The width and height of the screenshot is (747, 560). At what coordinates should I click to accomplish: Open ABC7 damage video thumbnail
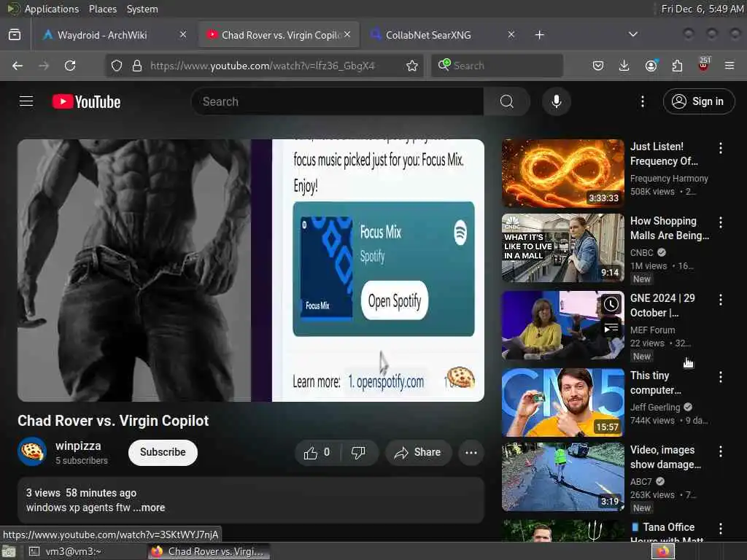click(x=562, y=477)
